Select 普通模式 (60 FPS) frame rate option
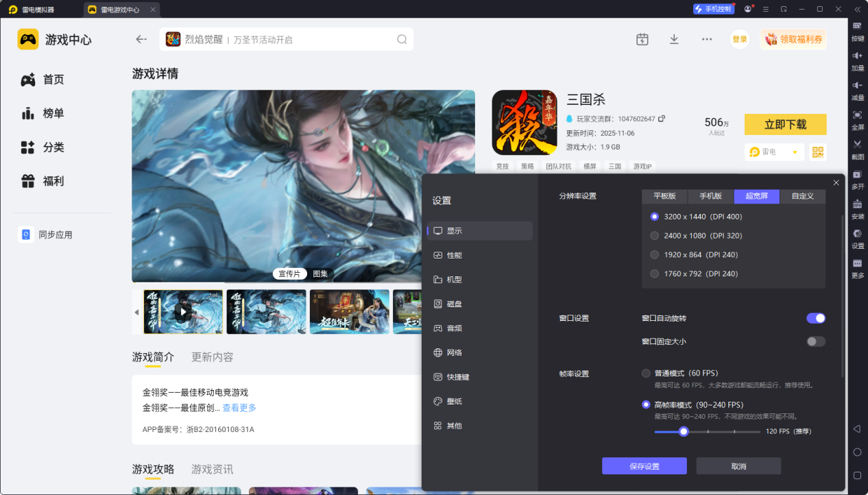The height and width of the screenshot is (495, 868). coord(645,373)
